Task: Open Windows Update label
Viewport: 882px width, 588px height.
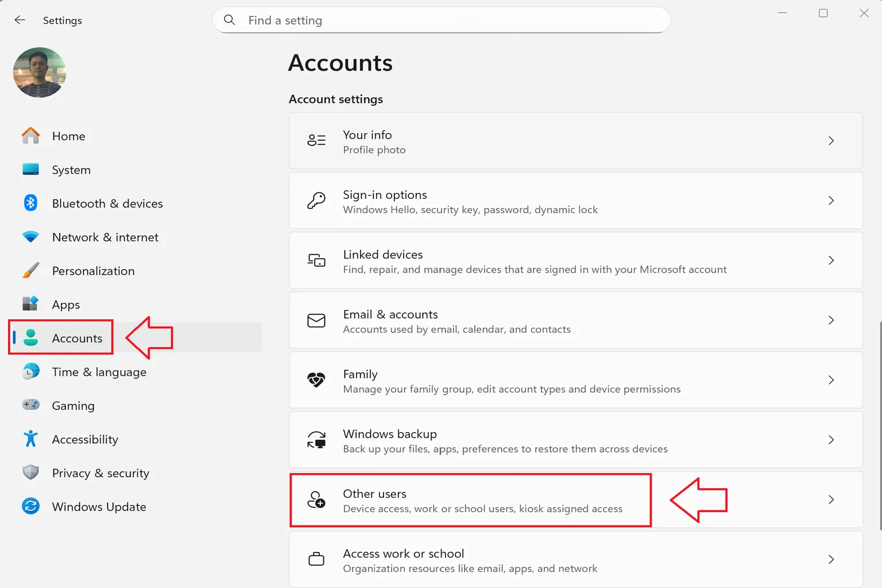Action: point(99,507)
